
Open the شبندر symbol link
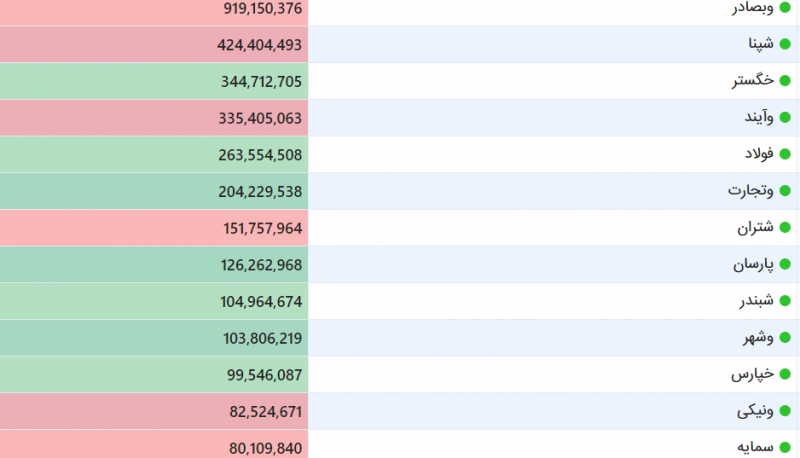point(757,301)
